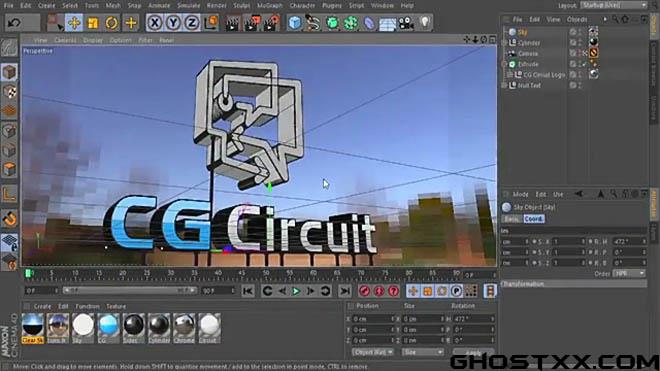Screen dimensions: 660x371
Task: Click the Apply button
Action: tap(473, 352)
